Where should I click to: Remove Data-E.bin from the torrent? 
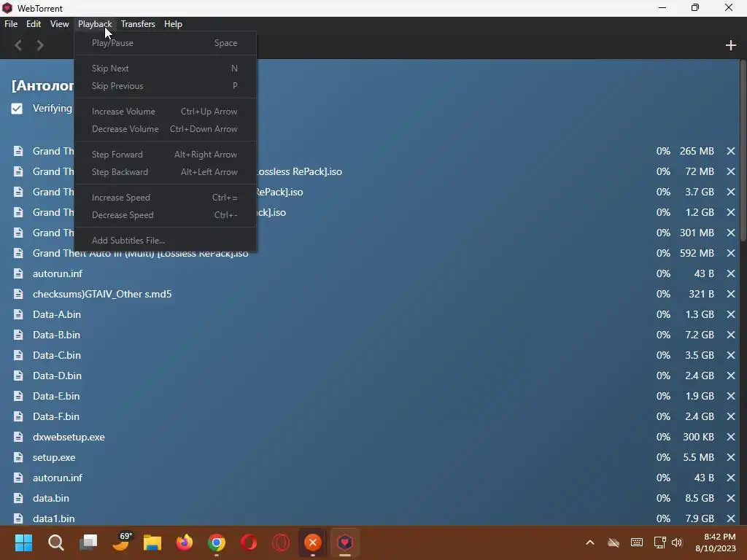click(731, 396)
